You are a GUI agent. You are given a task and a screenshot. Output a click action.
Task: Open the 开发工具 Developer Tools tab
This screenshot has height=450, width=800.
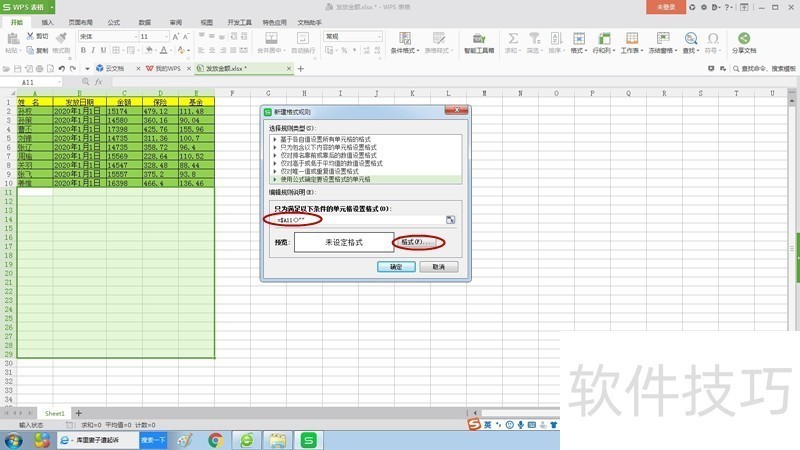pyautogui.click(x=240, y=22)
